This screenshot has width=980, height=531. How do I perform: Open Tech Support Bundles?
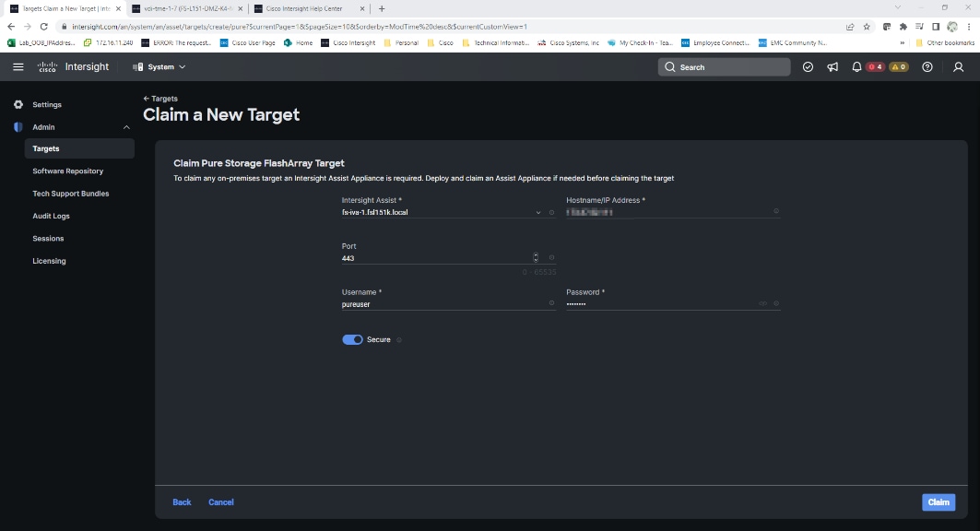pyautogui.click(x=71, y=194)
